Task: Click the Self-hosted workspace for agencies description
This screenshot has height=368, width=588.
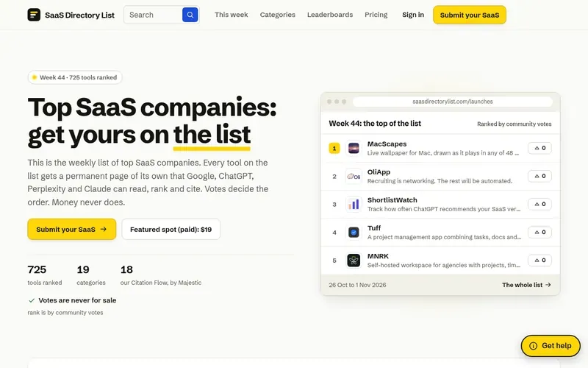Action: (444, 265)
